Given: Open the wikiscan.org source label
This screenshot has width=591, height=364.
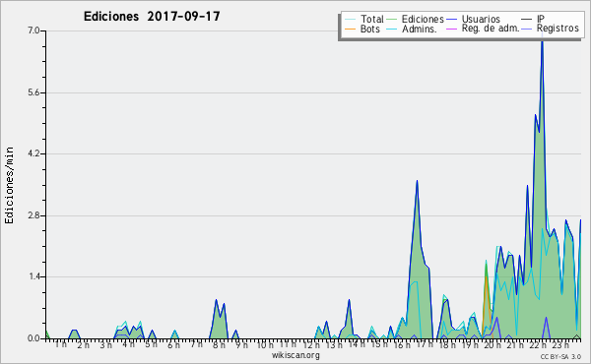Looking at the screenshot, I should [x=295, y=355].
